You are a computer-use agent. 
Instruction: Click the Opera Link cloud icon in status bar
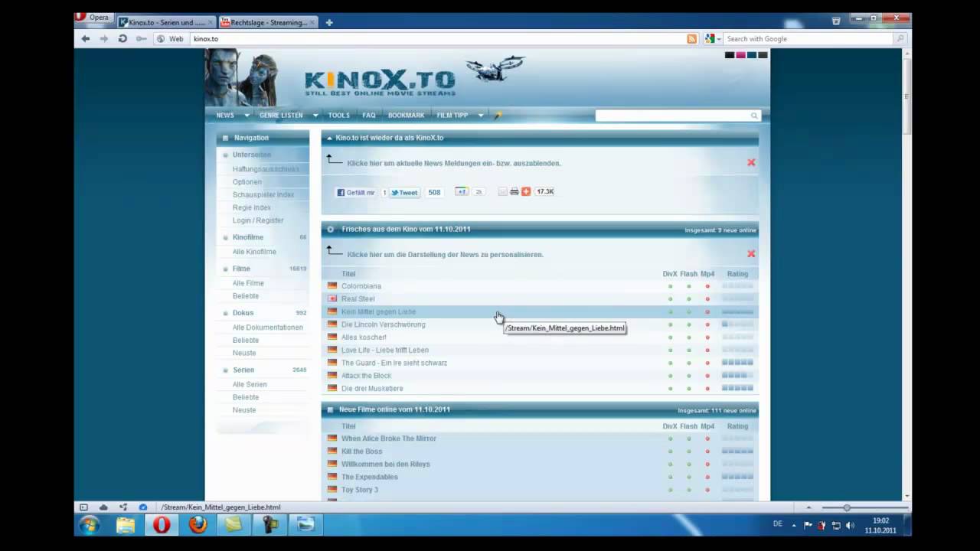pyautogui.click(x=103, y=507)
